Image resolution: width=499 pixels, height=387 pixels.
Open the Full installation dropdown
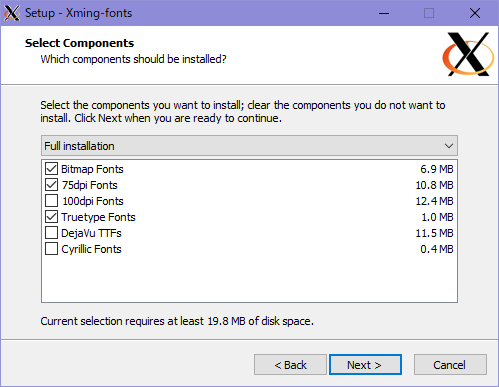[249, 146]
